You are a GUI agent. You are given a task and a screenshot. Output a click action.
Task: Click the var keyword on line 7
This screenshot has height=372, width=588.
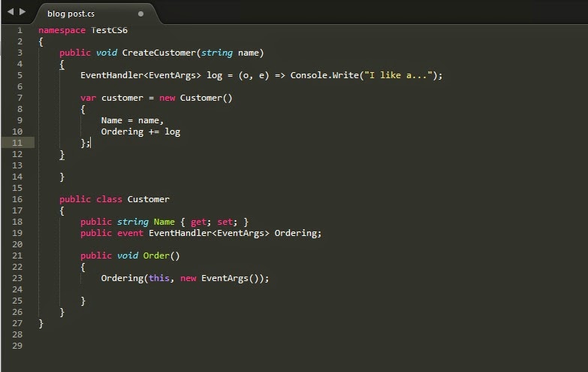[x=88, y=98]
